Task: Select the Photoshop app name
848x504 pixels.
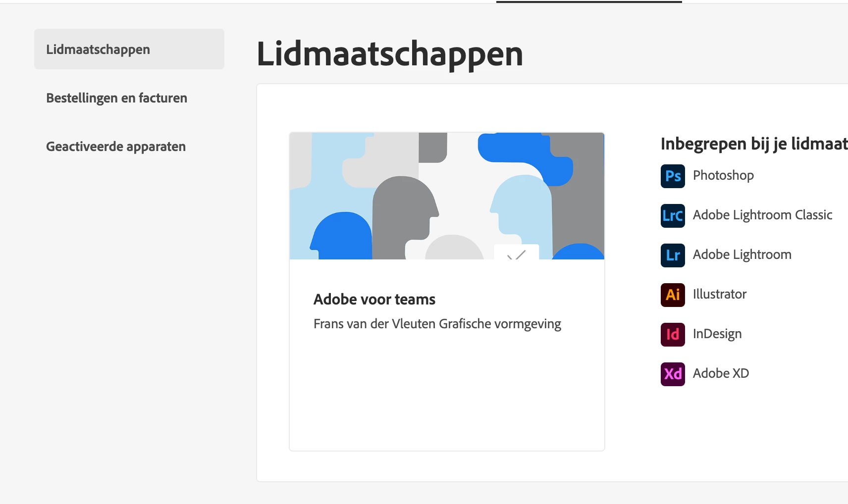Action: point(723,176)
